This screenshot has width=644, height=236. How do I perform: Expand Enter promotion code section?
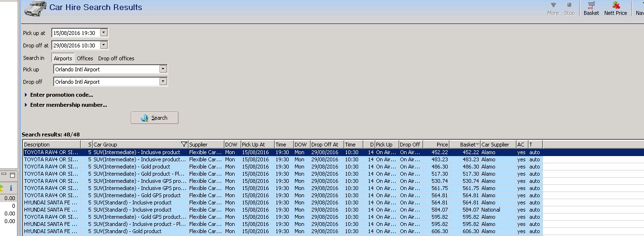pos(26,95)
